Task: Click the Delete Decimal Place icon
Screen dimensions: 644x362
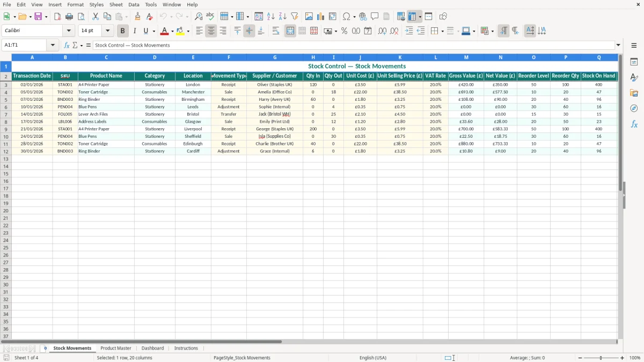Action: pyautogui.click(x=394, y=31)
